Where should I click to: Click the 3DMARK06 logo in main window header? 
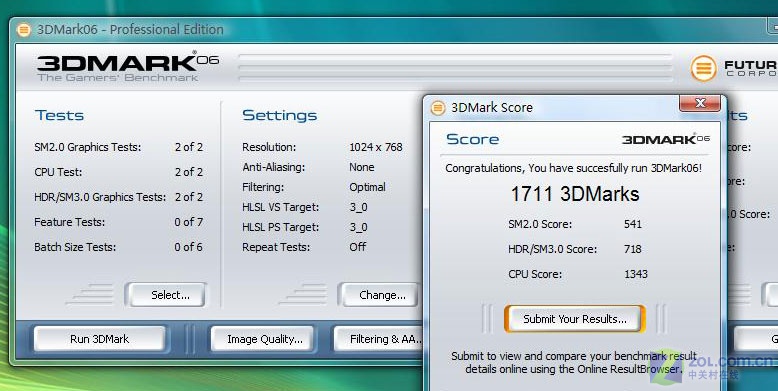pyautogui.click(x=128, y=62)
